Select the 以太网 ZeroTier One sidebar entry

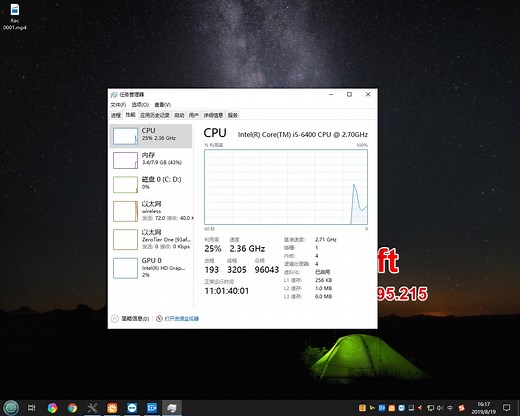pyautogui.click(x=151, y=239)
